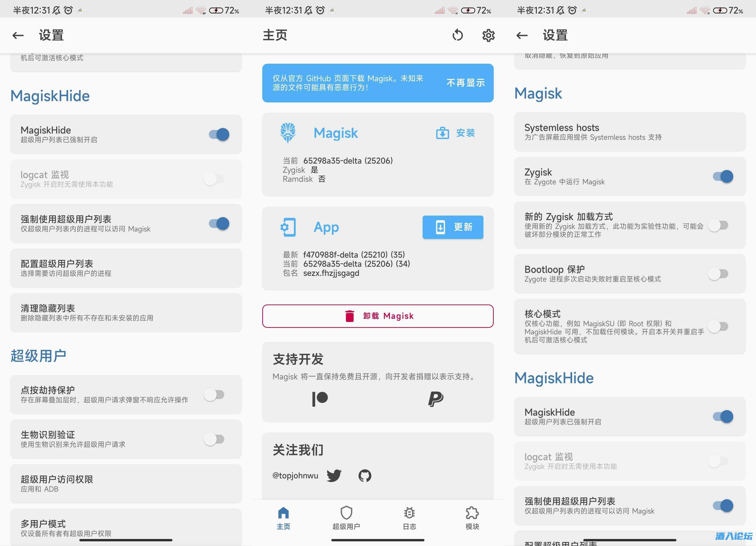Image resolution: width=756 pixels, height=546 pixels.
Task: Open the GitHub icon
Action: (x=365, y=475)
